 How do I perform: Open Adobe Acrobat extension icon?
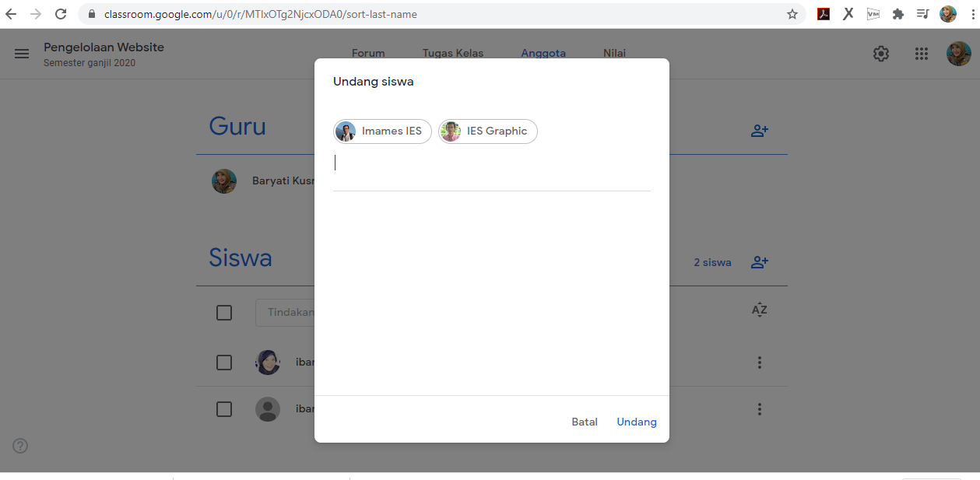tap(824, 14)
